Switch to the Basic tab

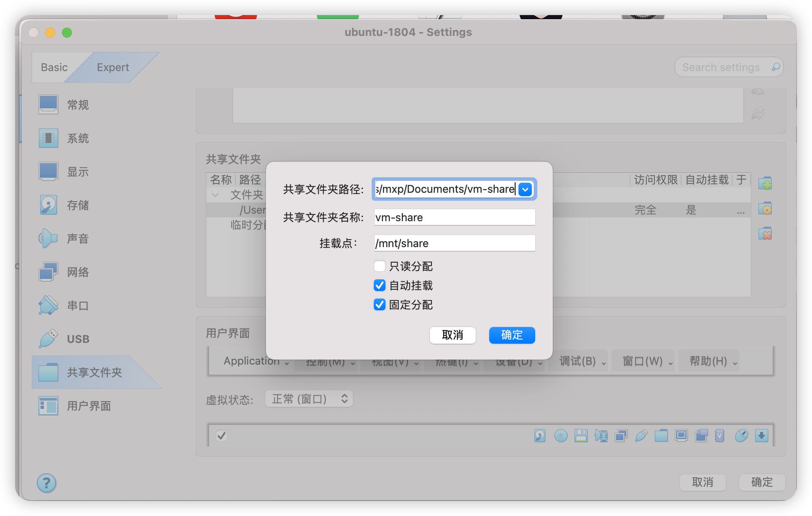54,67
